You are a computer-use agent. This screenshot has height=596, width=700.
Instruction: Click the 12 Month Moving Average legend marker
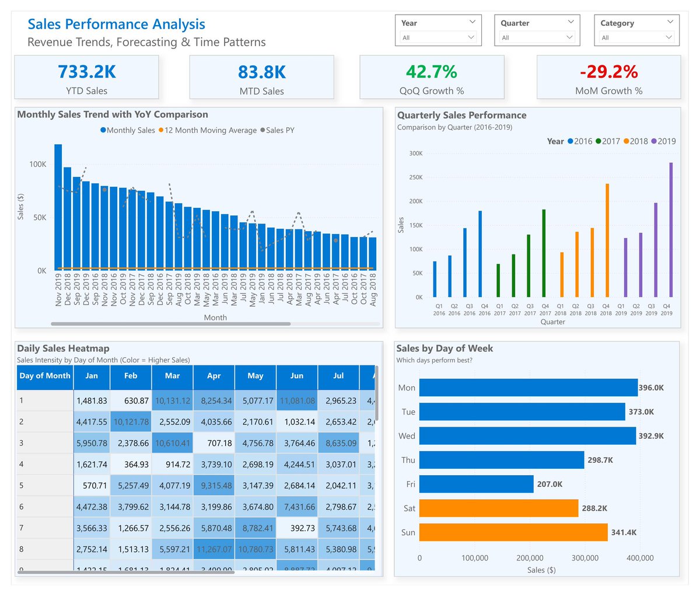(161, 130)
